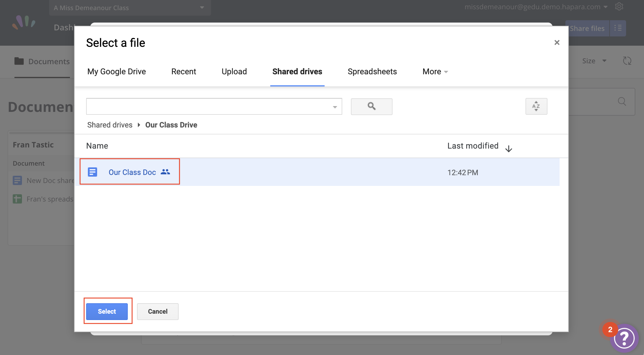
Task: Click the refresh arrows icon
Action: click(627, 61)
